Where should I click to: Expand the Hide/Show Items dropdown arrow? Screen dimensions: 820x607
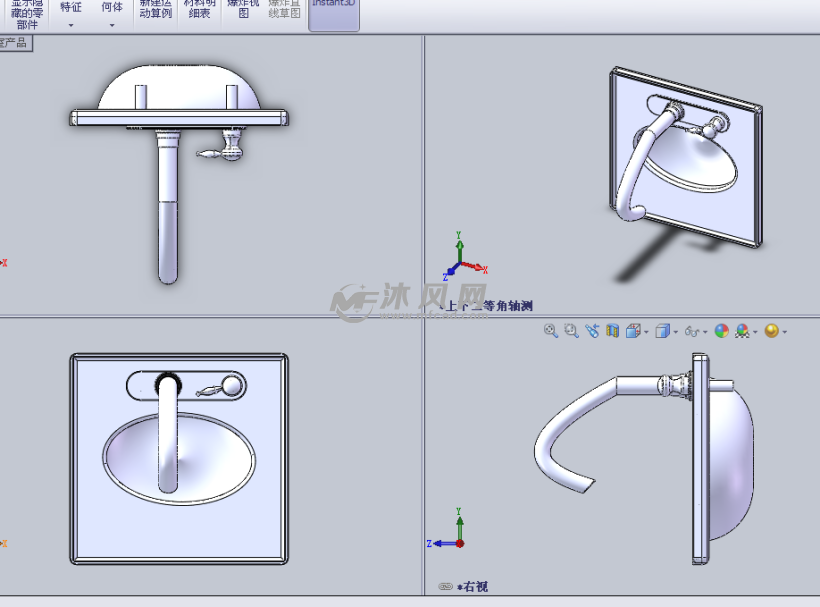tap(705, 332)
